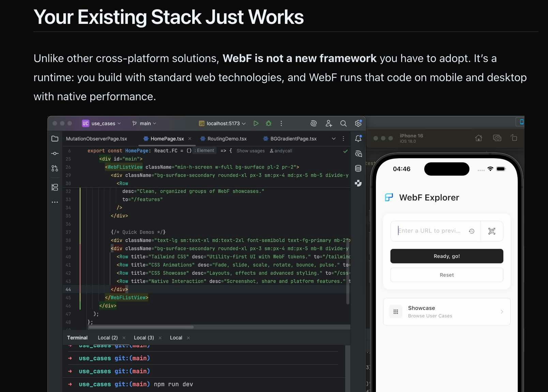Screen dimensions: 548x392
Task: Open the Structure tool window icon
Action: pos(55,187)
